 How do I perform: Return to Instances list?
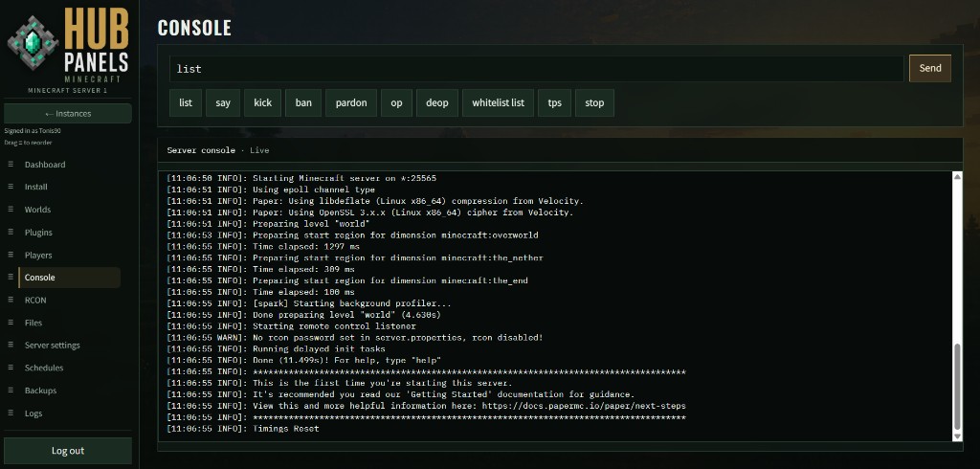coord(68,114)
